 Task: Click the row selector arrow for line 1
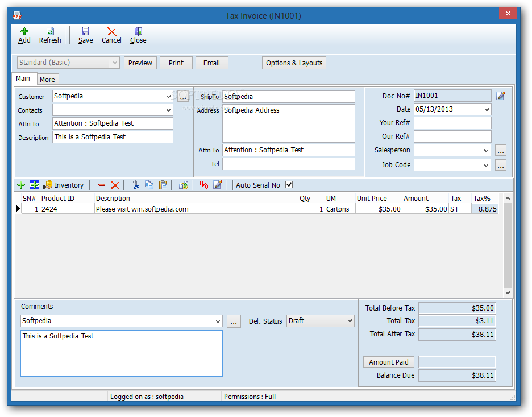click(x=18, y=209)
